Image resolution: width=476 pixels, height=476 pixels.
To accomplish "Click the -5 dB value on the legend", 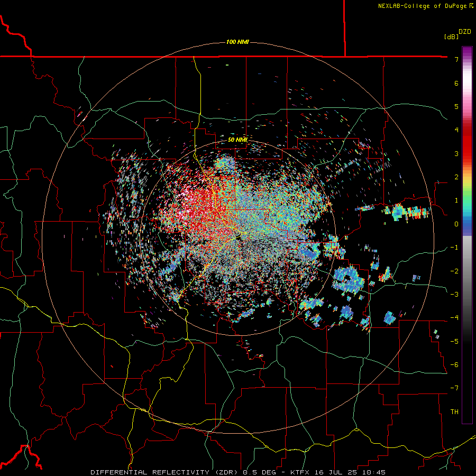I will [454, 342].
